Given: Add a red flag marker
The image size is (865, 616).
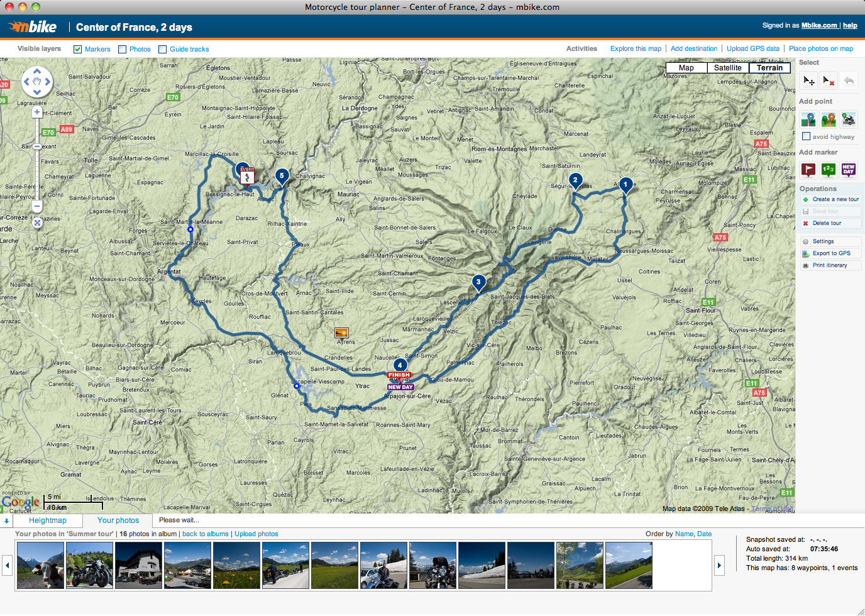Looking at the screenshot, I should tap(808, 169).
